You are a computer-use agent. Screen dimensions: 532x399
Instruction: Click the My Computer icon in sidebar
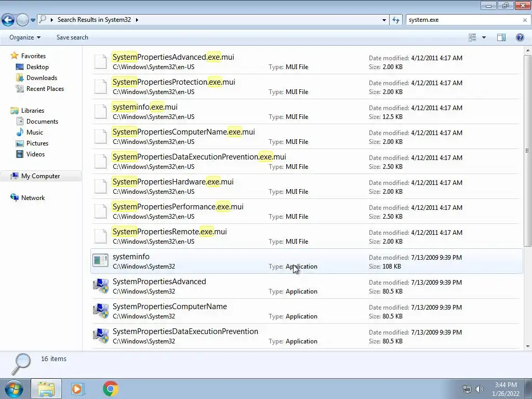[14, 176]
